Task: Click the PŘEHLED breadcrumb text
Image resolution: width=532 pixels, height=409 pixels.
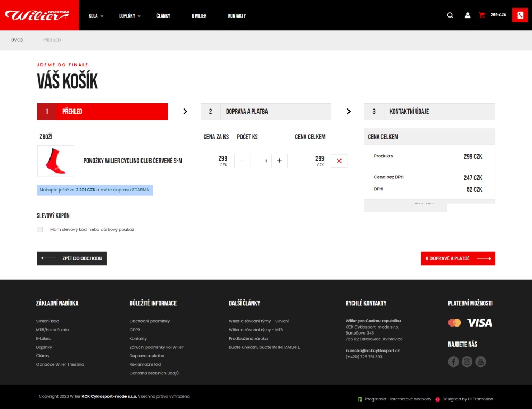Action: click(x=52, y=40)
